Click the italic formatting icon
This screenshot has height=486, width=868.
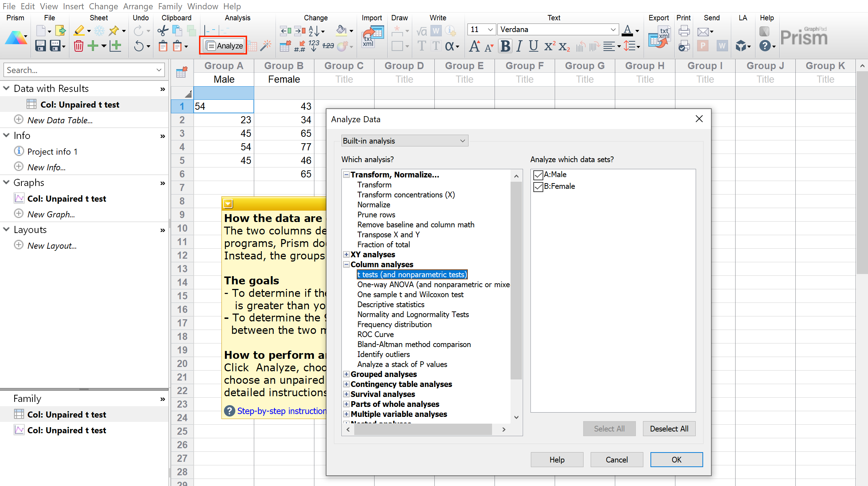(517, 45)
